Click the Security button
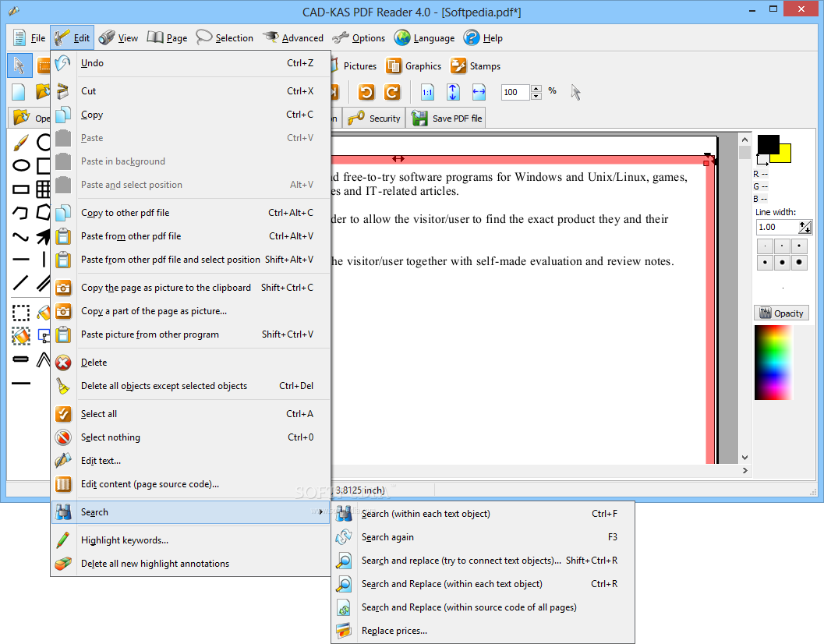The image size is (824, 644). pos(373,119)
